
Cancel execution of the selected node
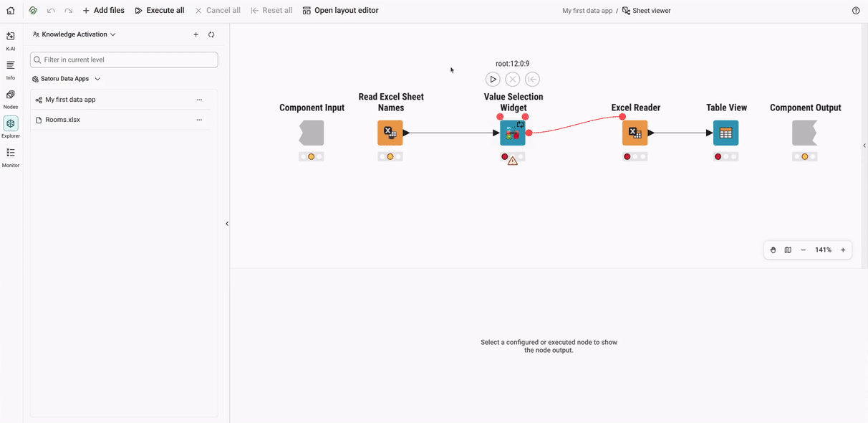tap(513, 80)
